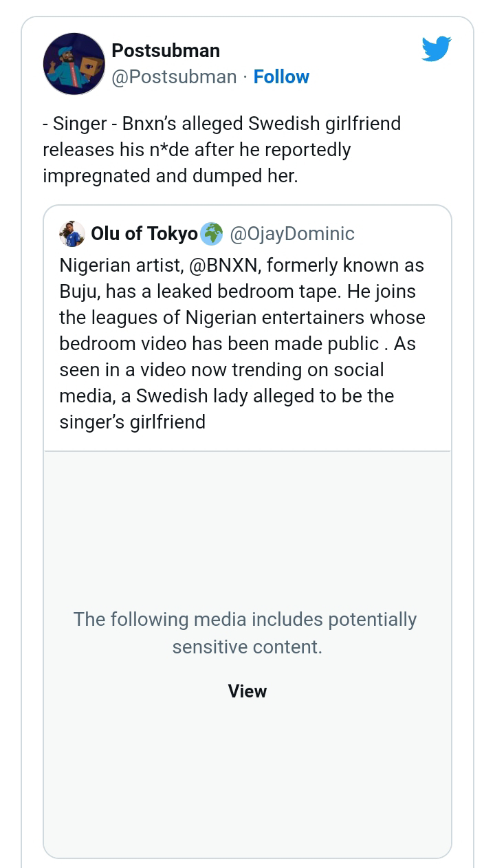Screen dimensions: 495x868
Task: Open the Olu of Tokyo display name
Action: [144, 234]
